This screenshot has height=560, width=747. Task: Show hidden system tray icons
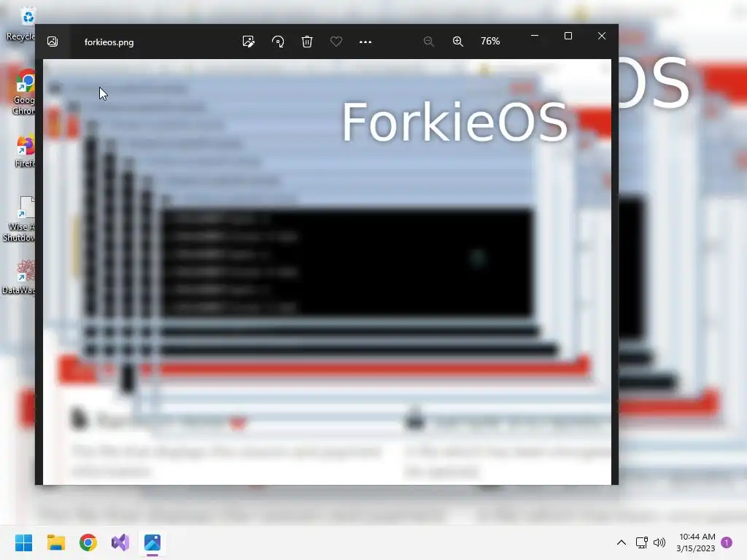[622, 542]
